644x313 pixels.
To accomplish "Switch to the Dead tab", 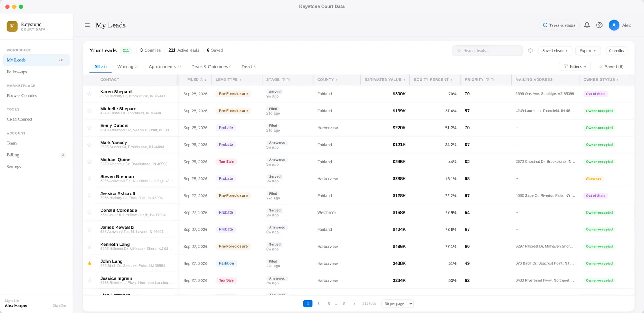I will pyautogui.click(x=248, y=67).
